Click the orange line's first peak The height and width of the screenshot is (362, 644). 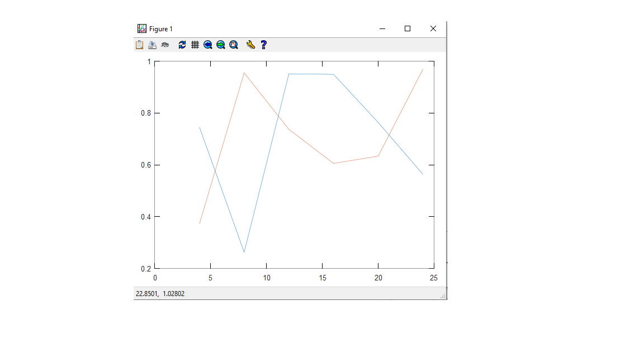point(244,73)
